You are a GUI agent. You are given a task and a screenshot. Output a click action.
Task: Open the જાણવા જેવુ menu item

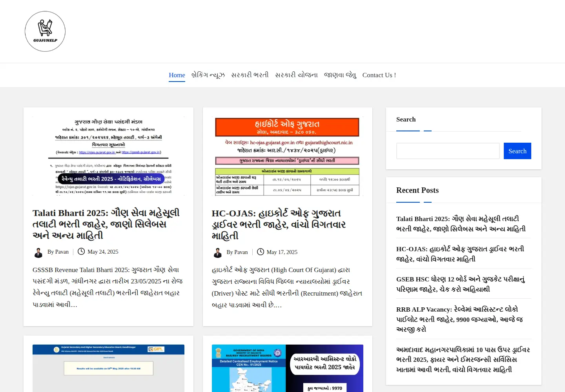click(340, 75)
